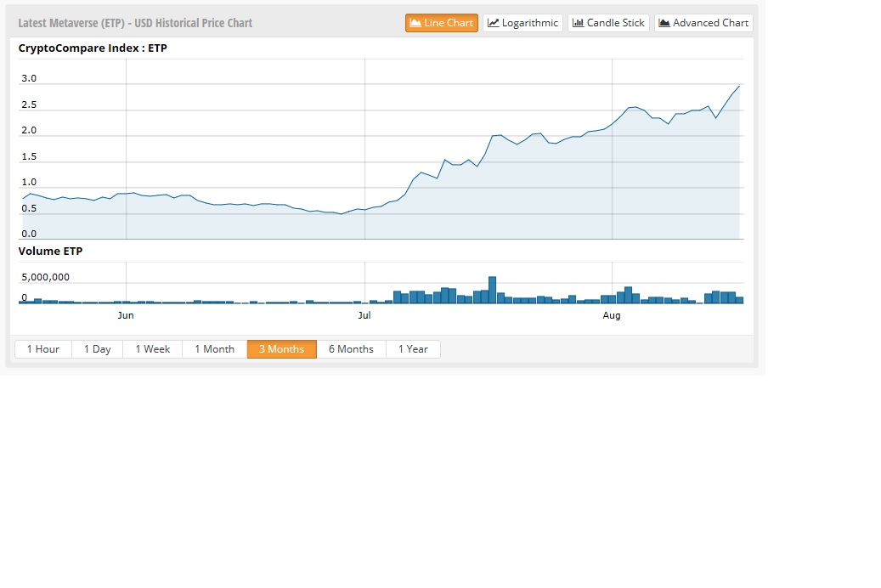Select the 1 Year time range
The image size is (881, 588).
(413, 349)
